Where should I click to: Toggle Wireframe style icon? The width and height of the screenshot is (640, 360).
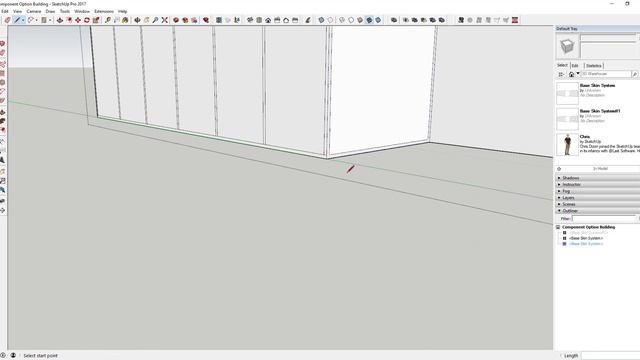[x=342, y=20]
